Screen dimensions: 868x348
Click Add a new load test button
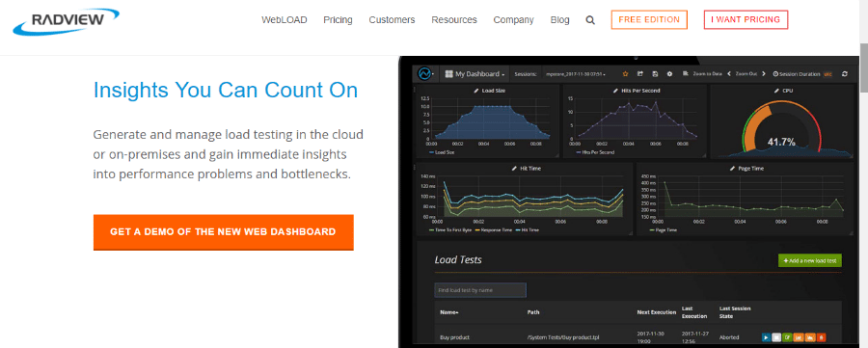click(810, 260)
